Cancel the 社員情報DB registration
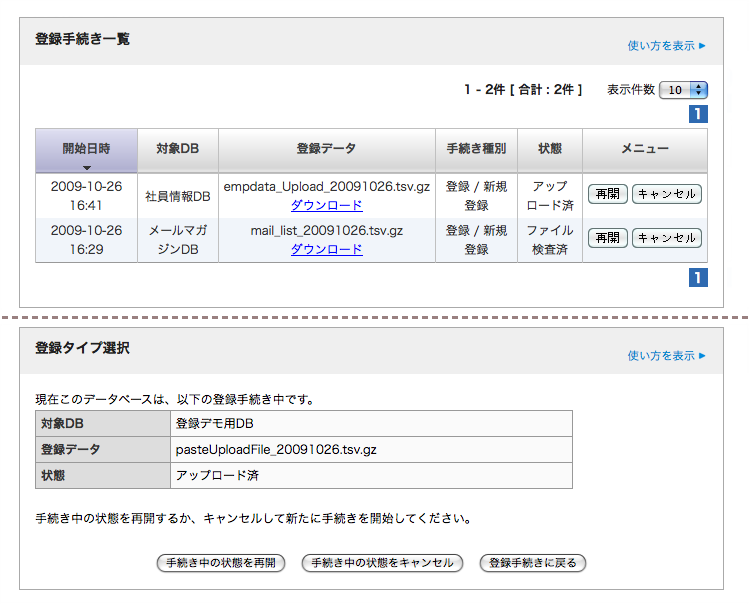Viewport: 750px width, 611px height. point(667,194)
